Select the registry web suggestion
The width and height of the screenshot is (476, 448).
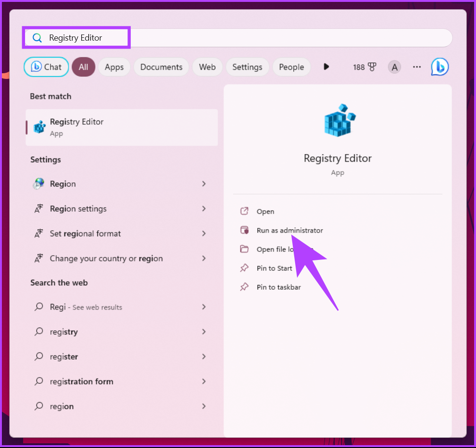pyautogui.click(x=122, y=332)
